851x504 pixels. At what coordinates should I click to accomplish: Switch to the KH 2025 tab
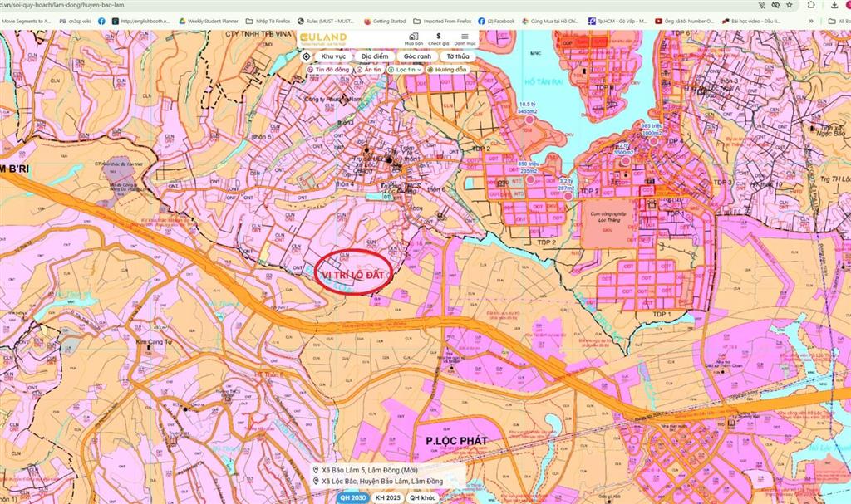(x=386, y=497)
